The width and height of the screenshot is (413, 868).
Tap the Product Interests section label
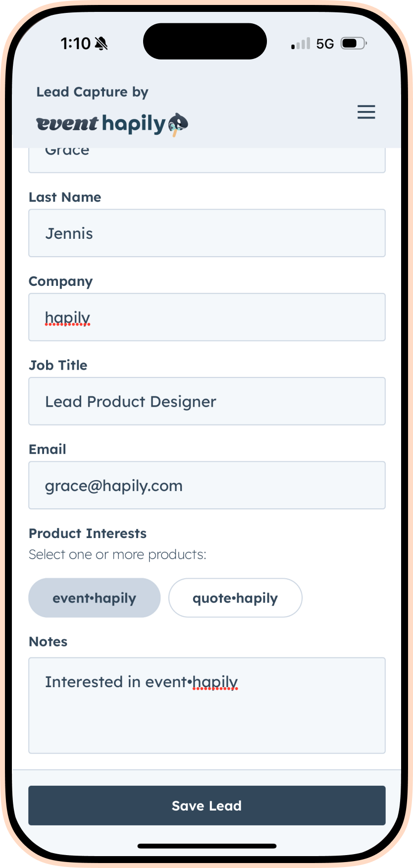tap(88, 534)
